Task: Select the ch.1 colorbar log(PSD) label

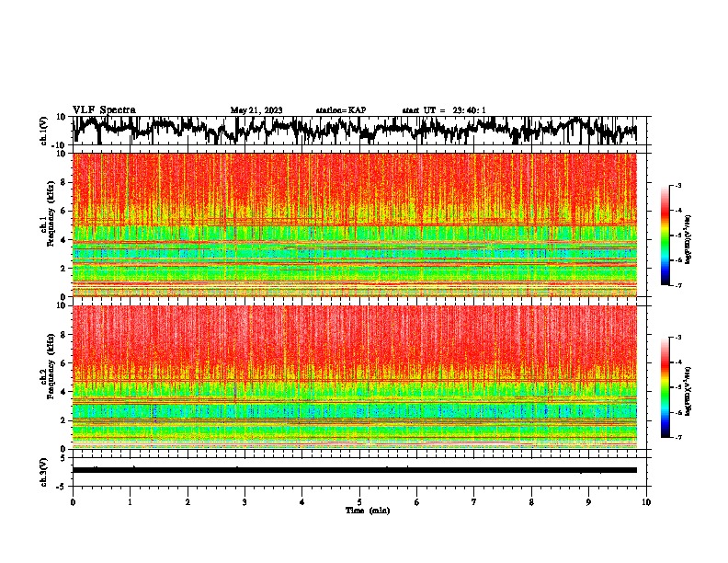Action: tap(688, 240)
